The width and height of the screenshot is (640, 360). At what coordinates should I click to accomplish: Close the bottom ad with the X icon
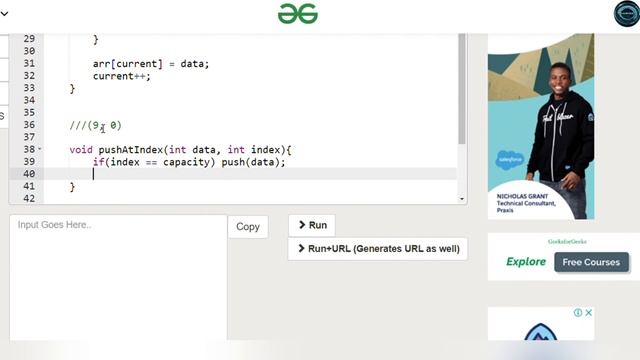coord(589,313)
